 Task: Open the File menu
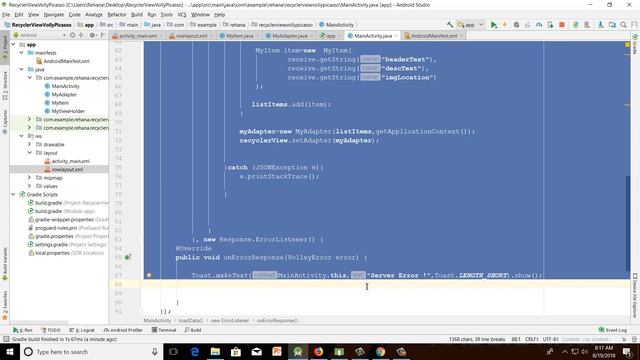[6, 14]
